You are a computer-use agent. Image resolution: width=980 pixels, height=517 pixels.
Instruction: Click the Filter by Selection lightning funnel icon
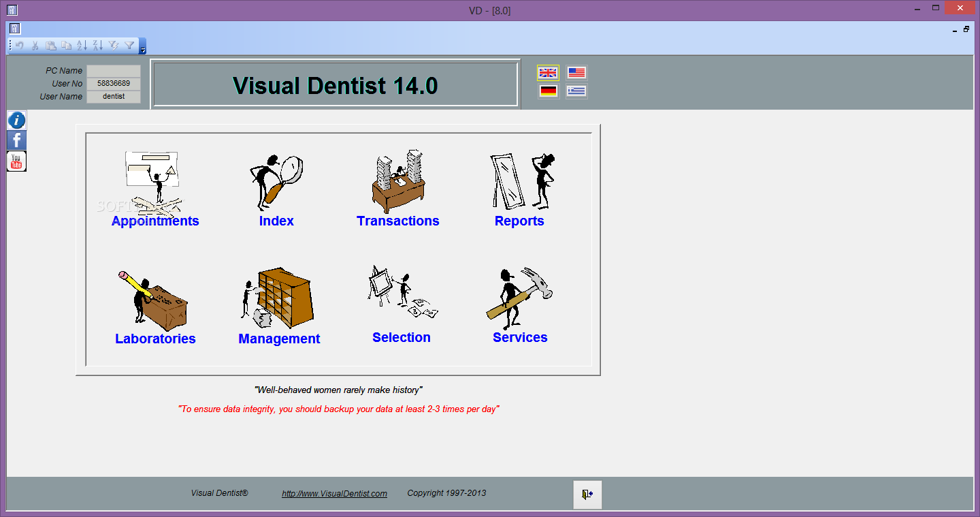pos(114,46)
